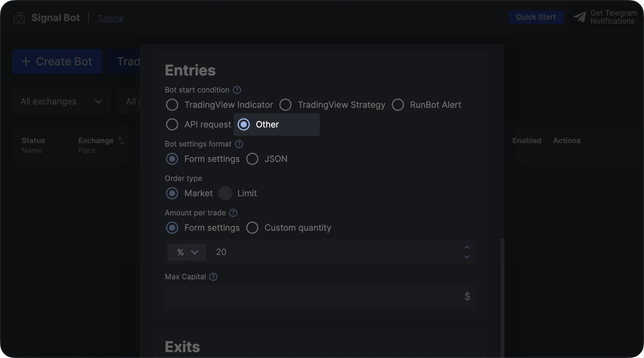Select Limit order type
Image resolution: width=644 pixels, height=358 pixels.
[225, 193]
